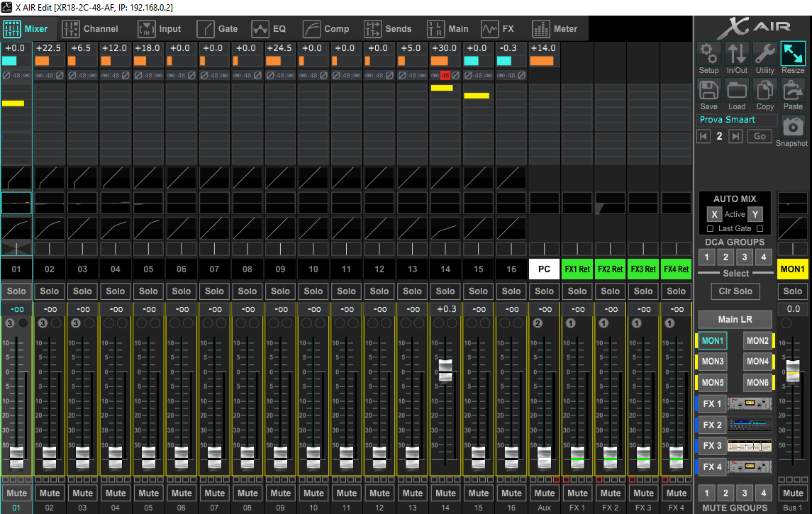Image resolution: width=812 pixels, height=514 pixels.
Task: Go to next snapshot arrow
Action: 736,136
